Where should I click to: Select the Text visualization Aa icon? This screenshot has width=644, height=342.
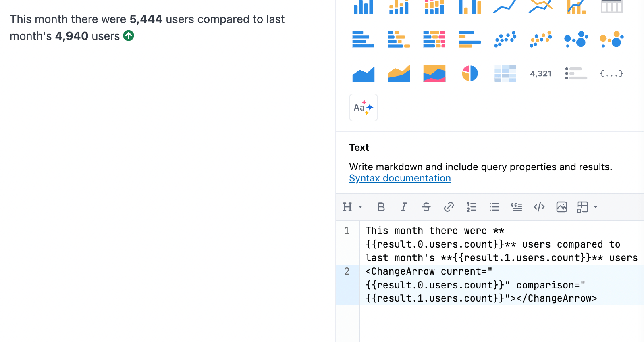click(x=364, y=108)
